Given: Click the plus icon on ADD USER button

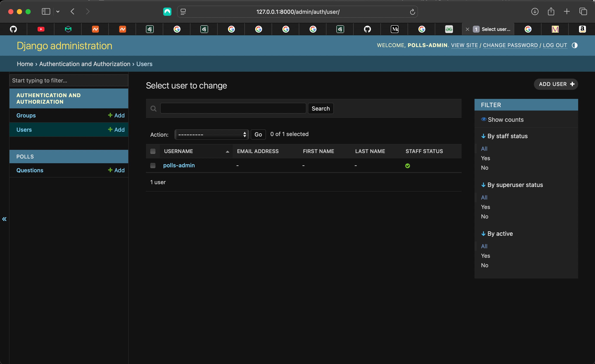Looking at the screenshot, I should click(572, 84).
